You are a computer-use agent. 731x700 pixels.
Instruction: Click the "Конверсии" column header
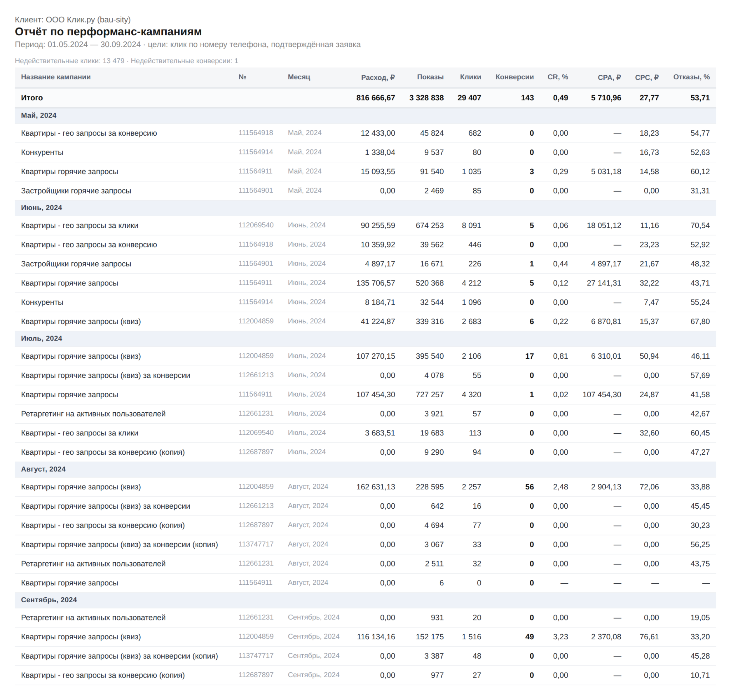click(514, 77)
